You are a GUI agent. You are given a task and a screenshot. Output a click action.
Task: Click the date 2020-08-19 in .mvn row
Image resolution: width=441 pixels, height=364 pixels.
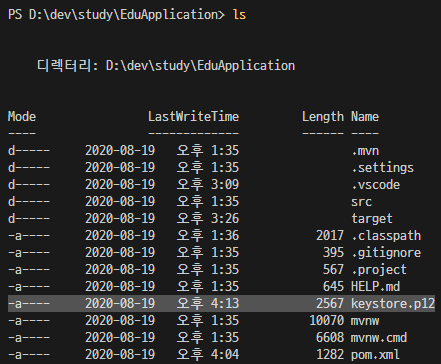(120, 151)
